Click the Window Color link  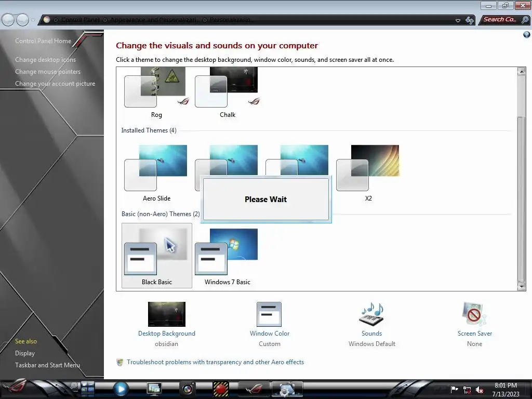tap(270, 334)
